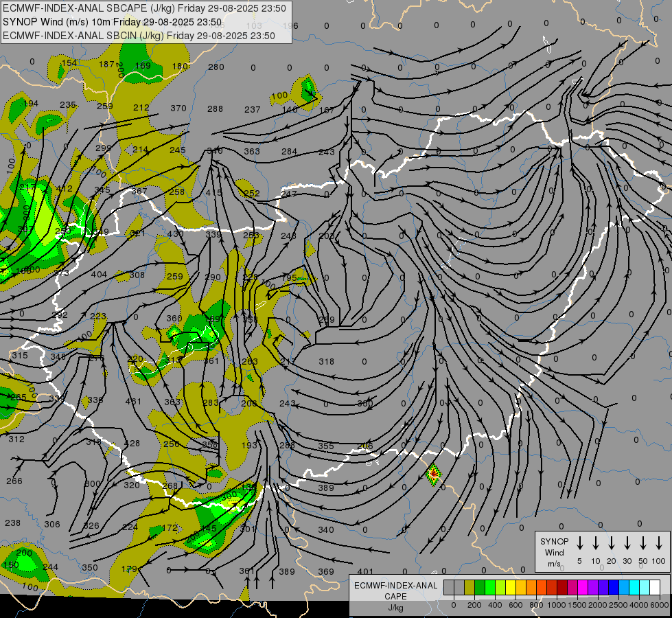Viewport: 672px width, 618px height.
Task: Click the map value 326
Action: pos(91,526)
